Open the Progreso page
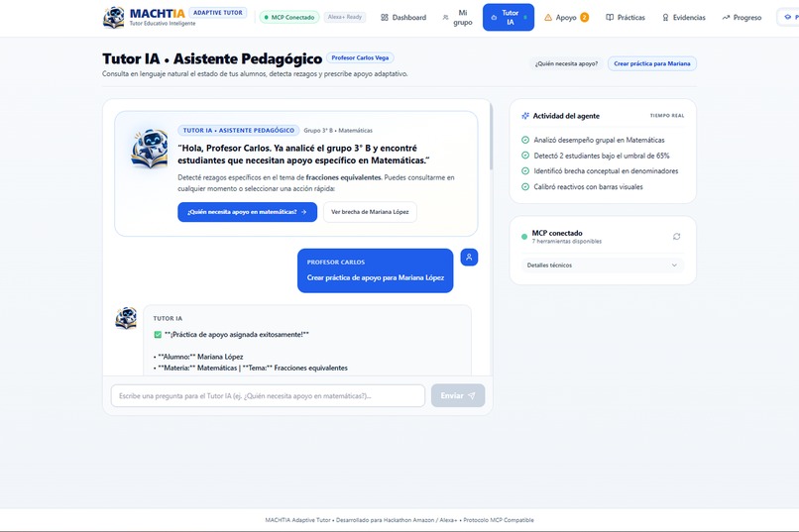Image resolution: width=799 pixels, height=532 pixels. pyautogui.click(x=742, y=17)
